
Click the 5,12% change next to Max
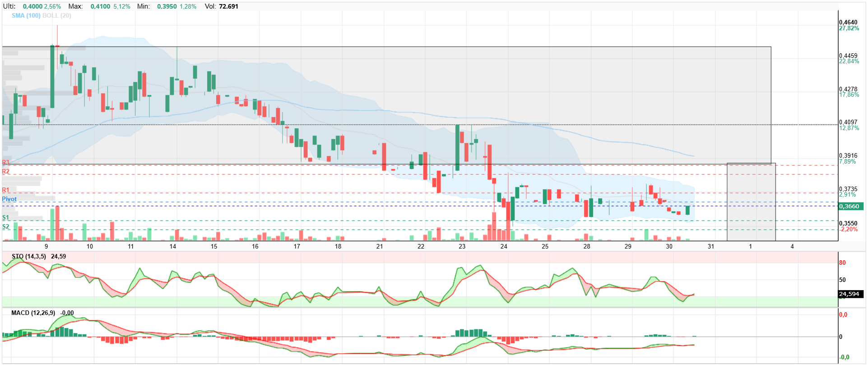coord(122,6)
